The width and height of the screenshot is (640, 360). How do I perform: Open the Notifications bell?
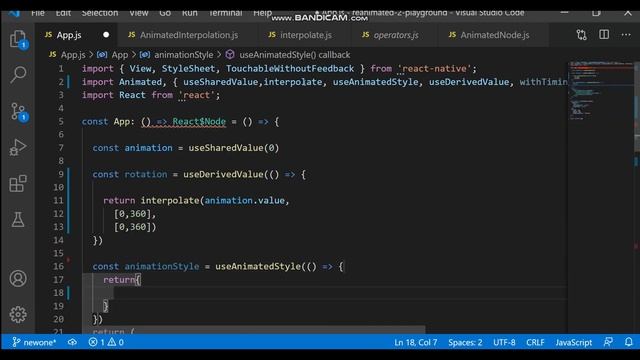629,342
